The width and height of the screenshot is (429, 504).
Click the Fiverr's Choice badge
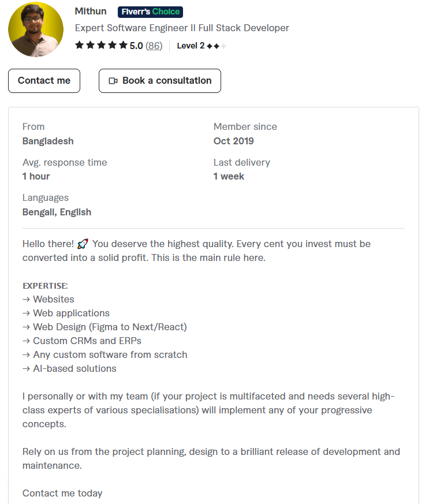[x=150, y=12]
